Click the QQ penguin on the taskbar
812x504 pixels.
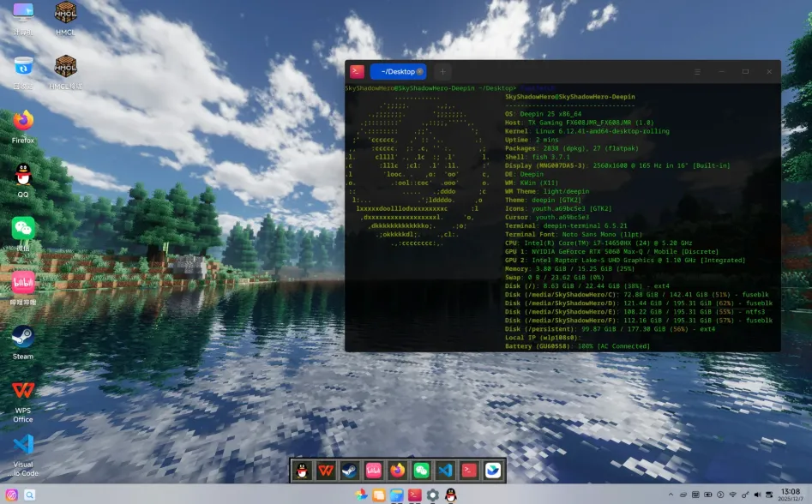[451, 495]
